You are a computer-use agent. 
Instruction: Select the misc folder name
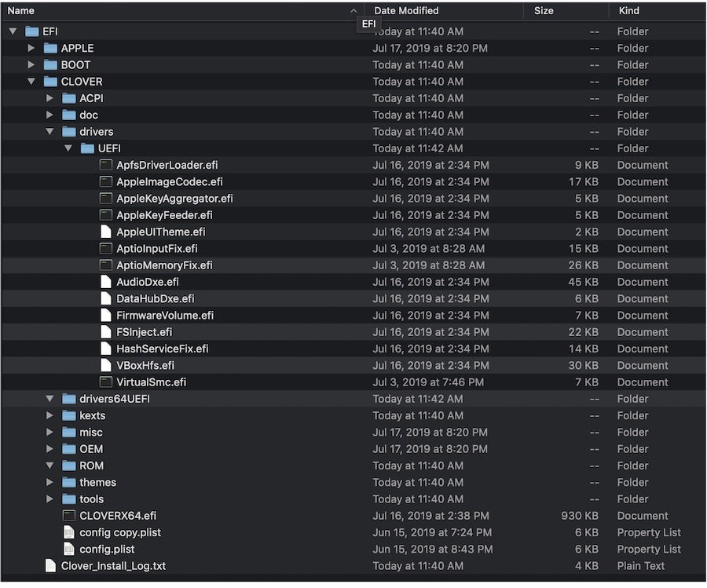click(x=91, y=432)
